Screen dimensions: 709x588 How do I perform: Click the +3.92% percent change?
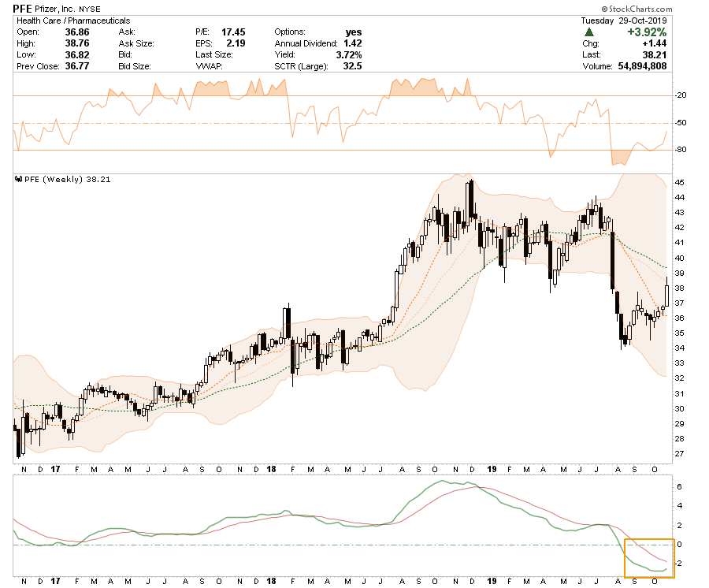(647, 32)
